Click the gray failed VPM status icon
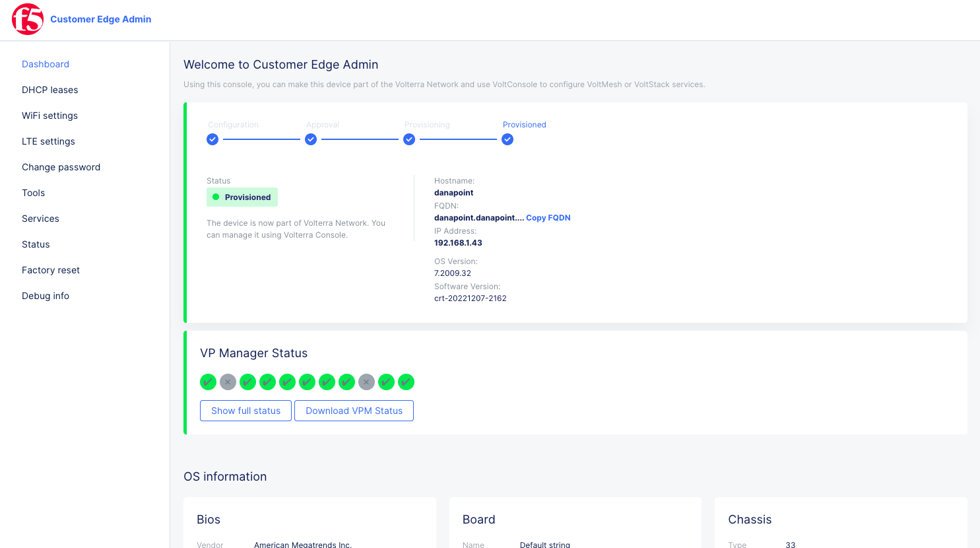 tap(228, 382)
